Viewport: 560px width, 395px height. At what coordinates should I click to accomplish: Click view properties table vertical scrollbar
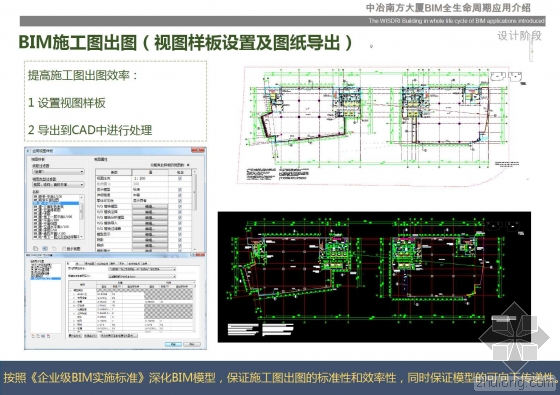tap(195, 210)
